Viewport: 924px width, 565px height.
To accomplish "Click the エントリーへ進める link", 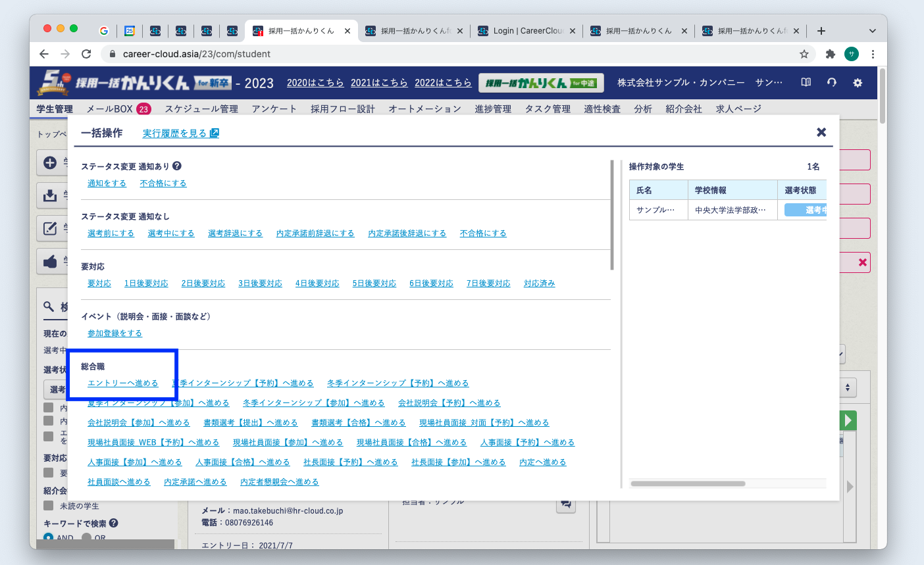I will click(123, 383).
